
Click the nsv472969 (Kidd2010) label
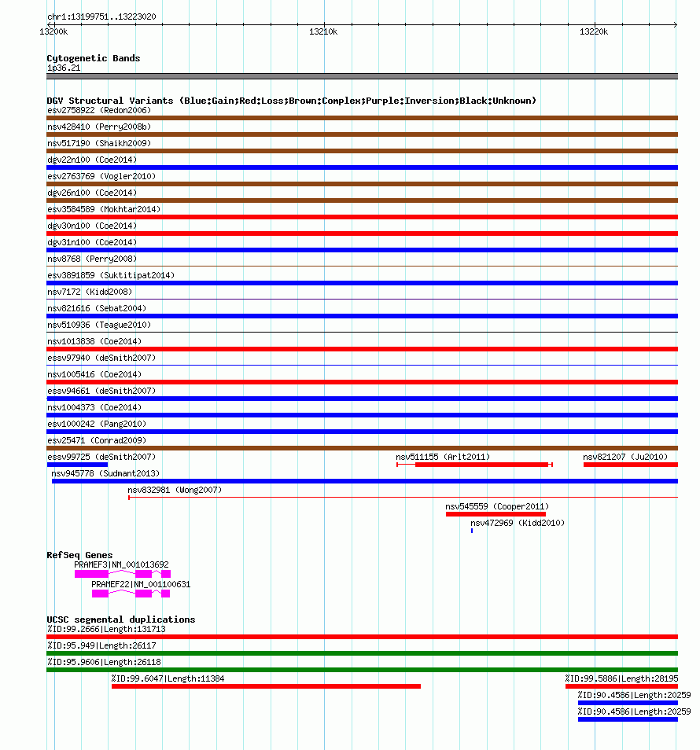[518, 523]
